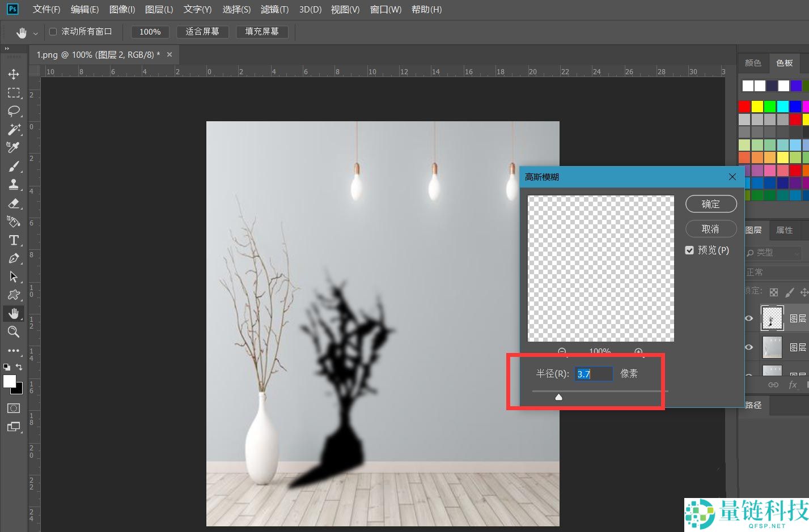Switch to the 属性 panel tab
Image resolution: width=809 pixels, height=532 pixels.
(x=784, y=230)
